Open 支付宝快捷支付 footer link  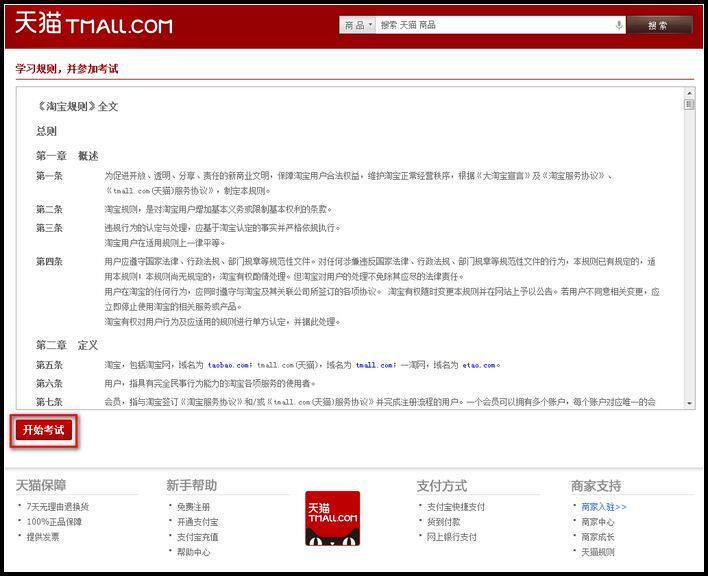tap(456, 507)
